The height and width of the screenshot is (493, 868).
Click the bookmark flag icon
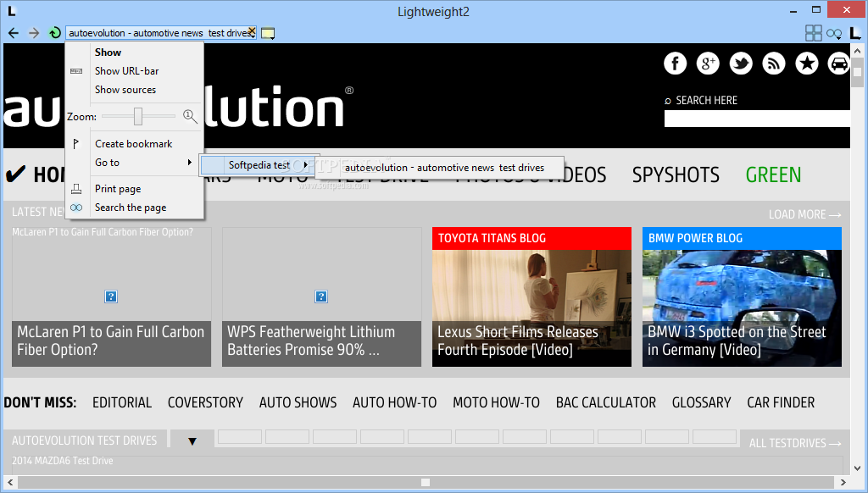pyautogui.click(x=76, y=144)
